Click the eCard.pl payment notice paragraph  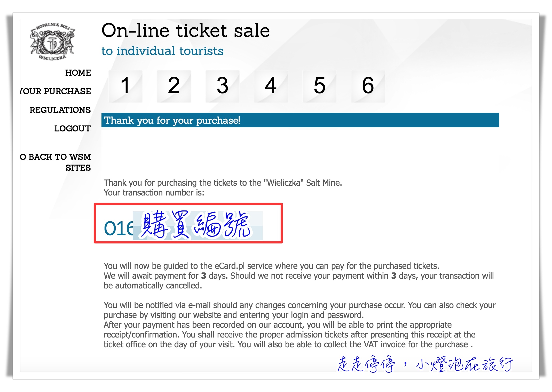coord(299,276)
